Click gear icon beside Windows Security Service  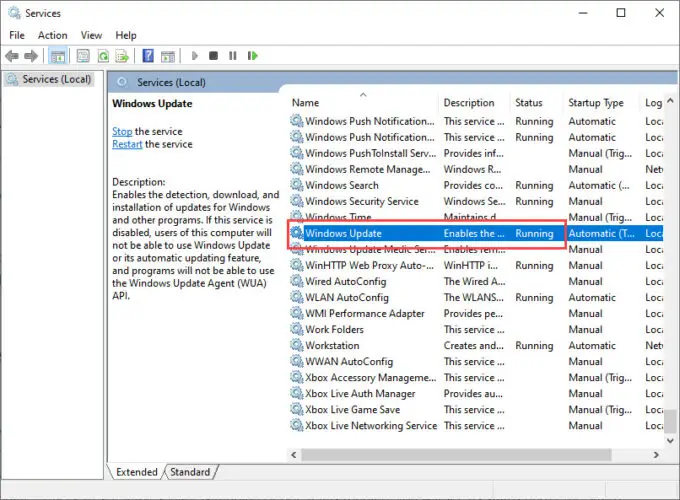tap(297, 201)
